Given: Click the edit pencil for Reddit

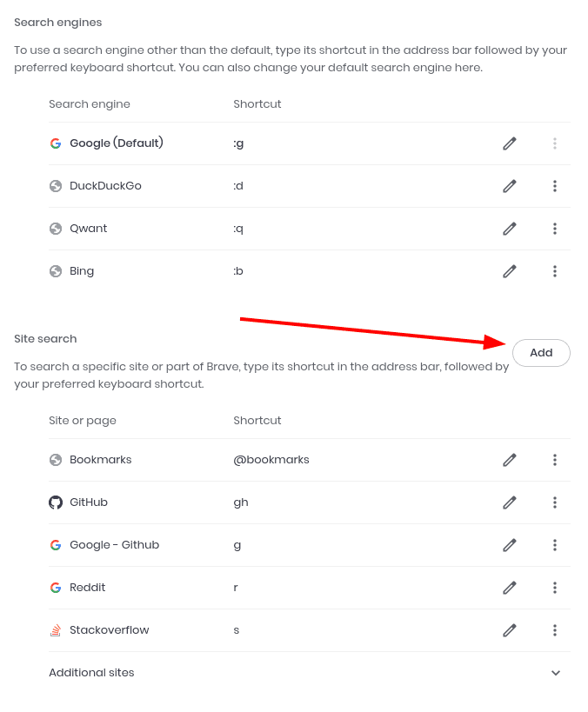Looking at the screenshot, I should click(x=510, y=588).
